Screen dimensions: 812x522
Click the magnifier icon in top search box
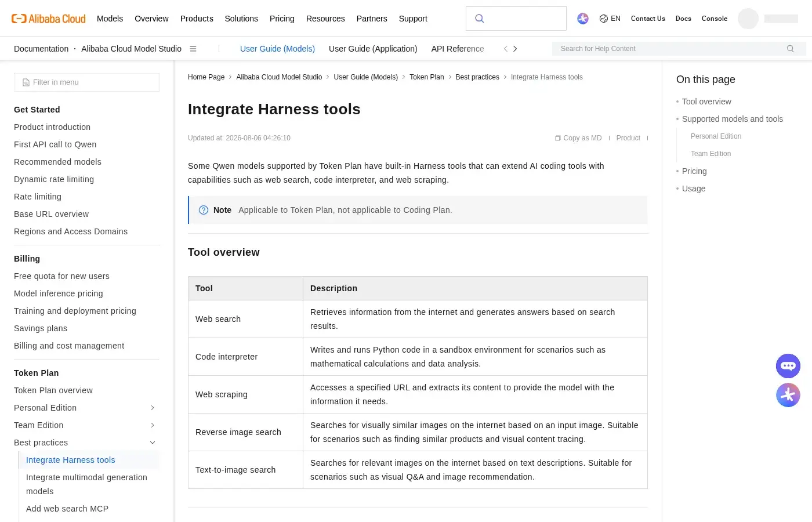tap(480, 19)
